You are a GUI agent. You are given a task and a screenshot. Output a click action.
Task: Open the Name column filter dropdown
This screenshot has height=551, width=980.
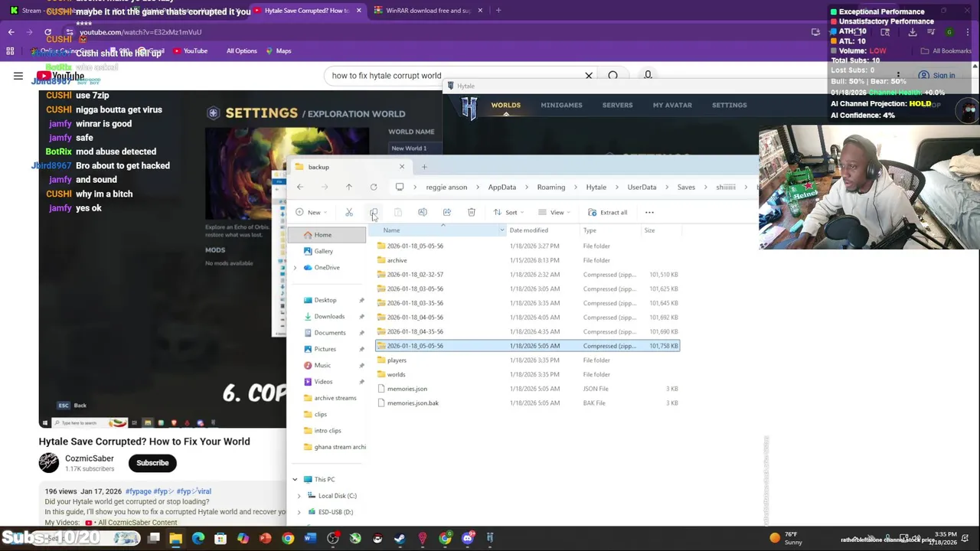click(502, 230)
